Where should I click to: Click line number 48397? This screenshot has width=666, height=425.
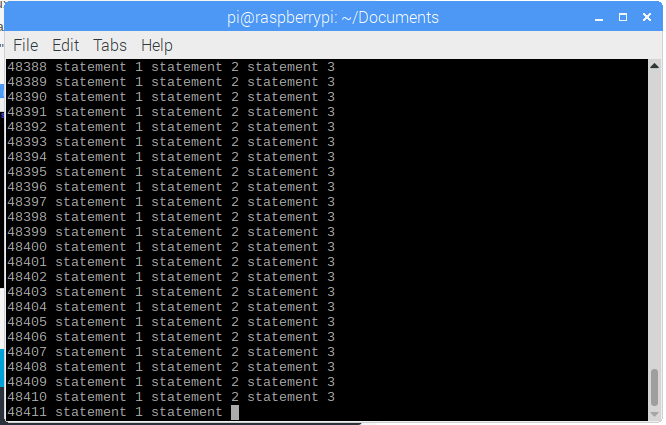[x=27, y=202]
